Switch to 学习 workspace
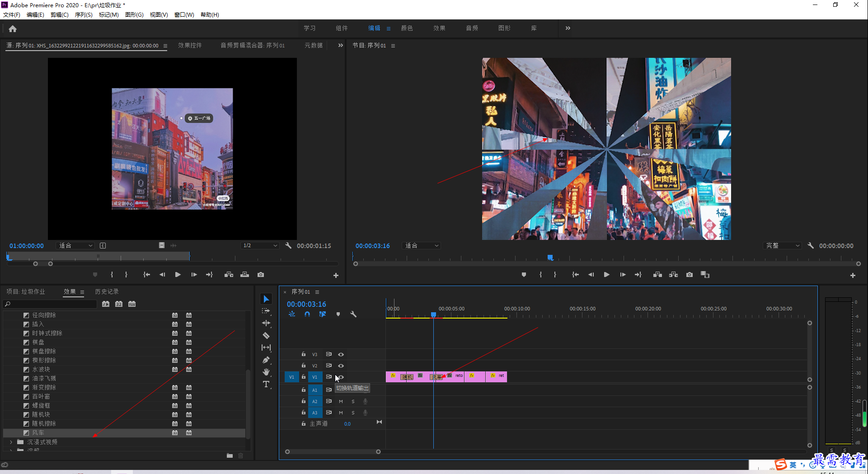Screen dimensions: 868x474 310,28
